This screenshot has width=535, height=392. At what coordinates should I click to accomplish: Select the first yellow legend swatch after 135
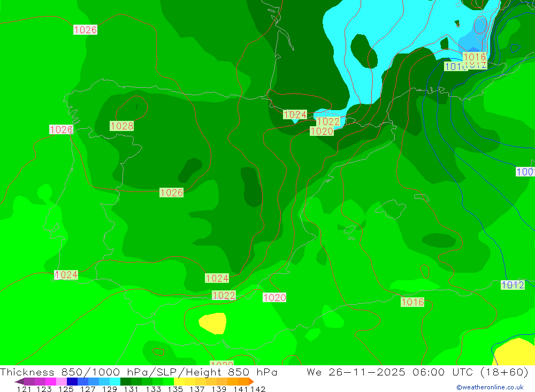(179, 381)
